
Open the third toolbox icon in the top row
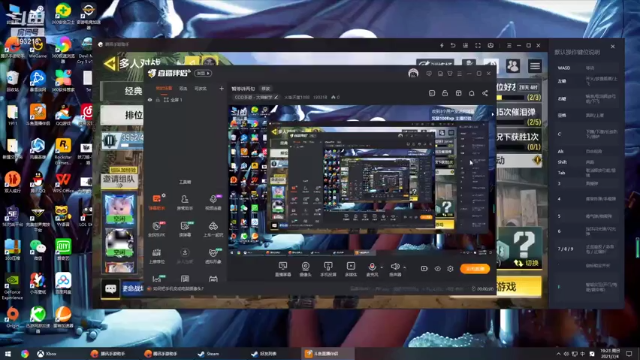pos(213,202)
